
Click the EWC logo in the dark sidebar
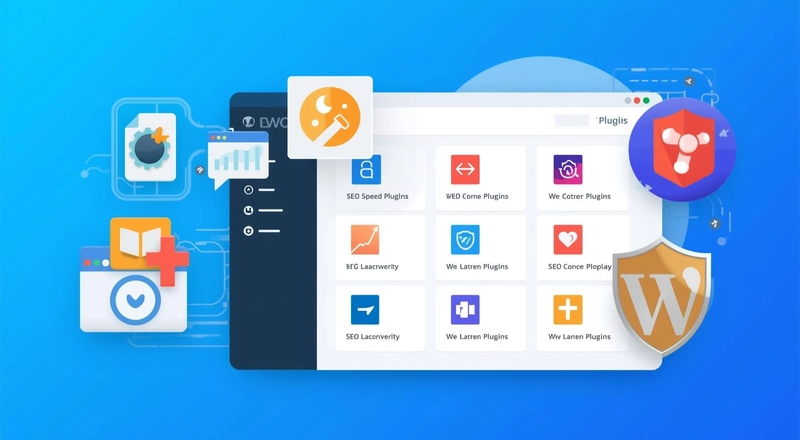pyautogui.click(x=265, y=122)
